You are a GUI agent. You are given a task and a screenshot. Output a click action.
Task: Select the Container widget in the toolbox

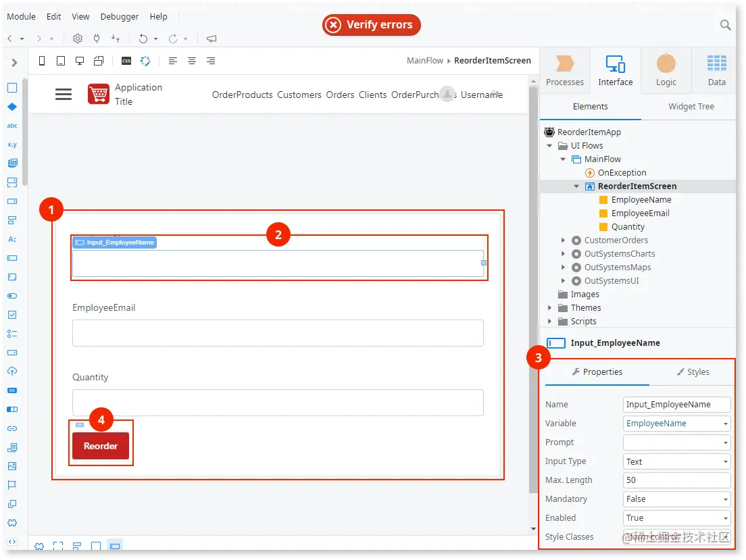click(x=12, y=88)
